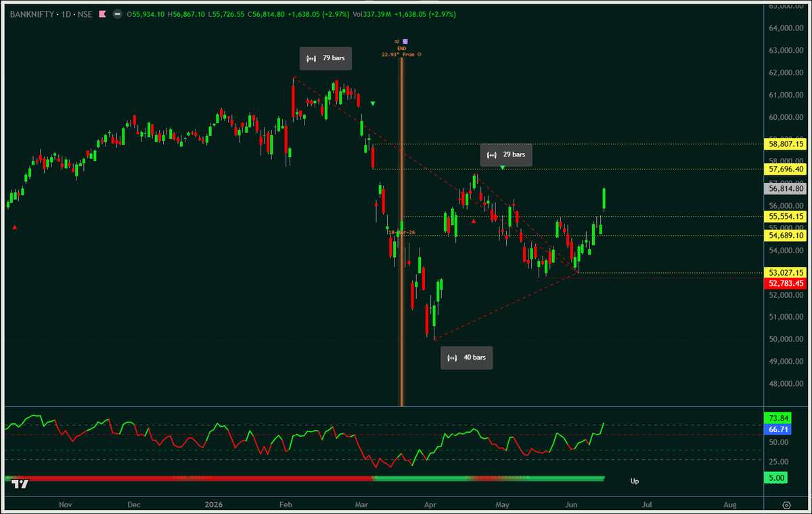
Task: Click the red triangle marker at far left
Action: click(15, 228)
